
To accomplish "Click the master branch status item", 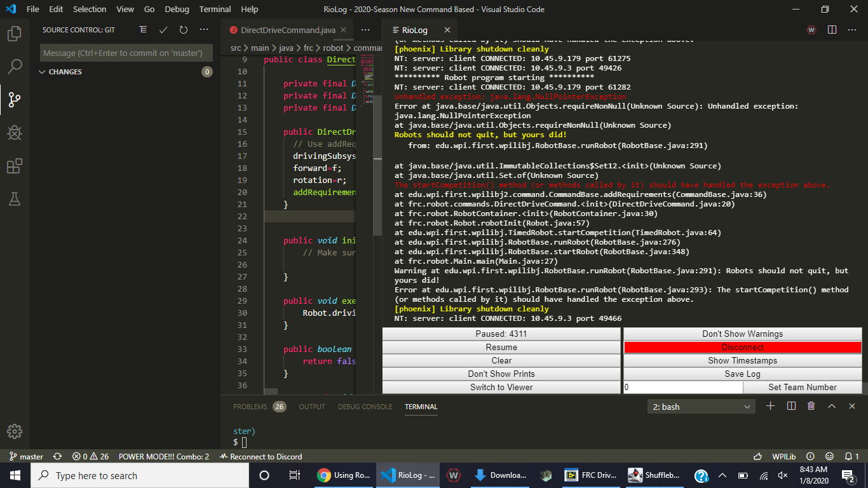I will [27, 456].
